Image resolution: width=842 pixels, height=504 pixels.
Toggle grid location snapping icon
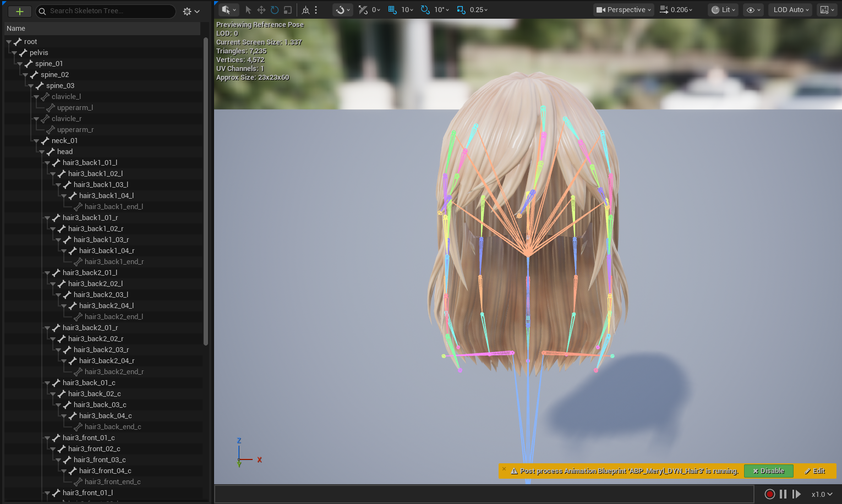[x=392, y=10]
